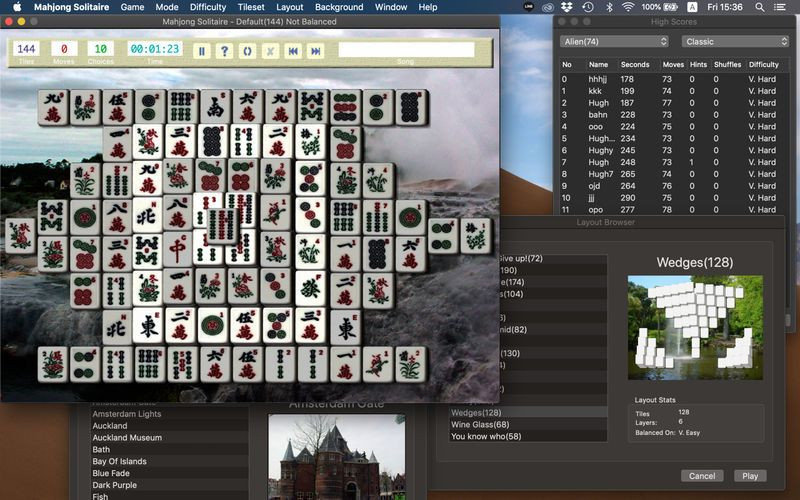Open the Mode menu
This screenshot has height=500, width=800.
(x=167, y=7)
